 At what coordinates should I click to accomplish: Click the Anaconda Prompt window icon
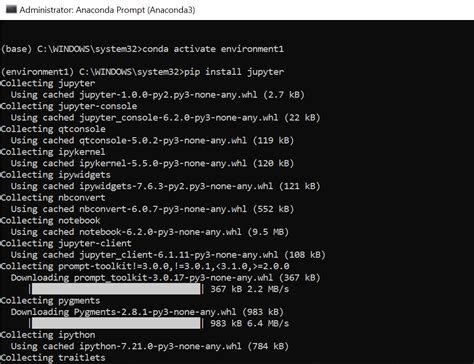coord(11,9)
